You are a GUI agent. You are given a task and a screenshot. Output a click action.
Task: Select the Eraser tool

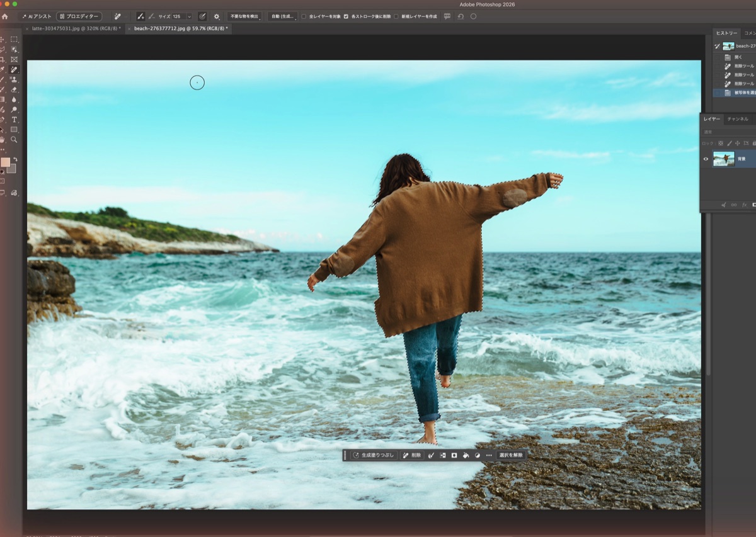pyautogui.click(x=14, y=89)
